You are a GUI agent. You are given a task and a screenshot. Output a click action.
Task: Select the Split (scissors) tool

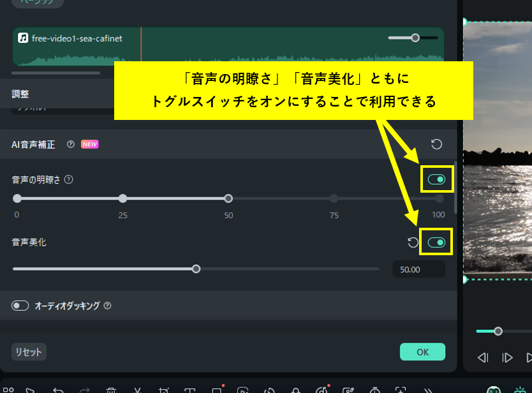pyautogui.click(x=137, y=390)
